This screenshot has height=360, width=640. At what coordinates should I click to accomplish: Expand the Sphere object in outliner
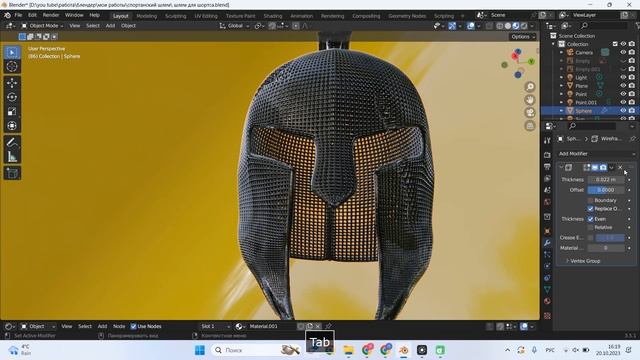click(561, 111)
